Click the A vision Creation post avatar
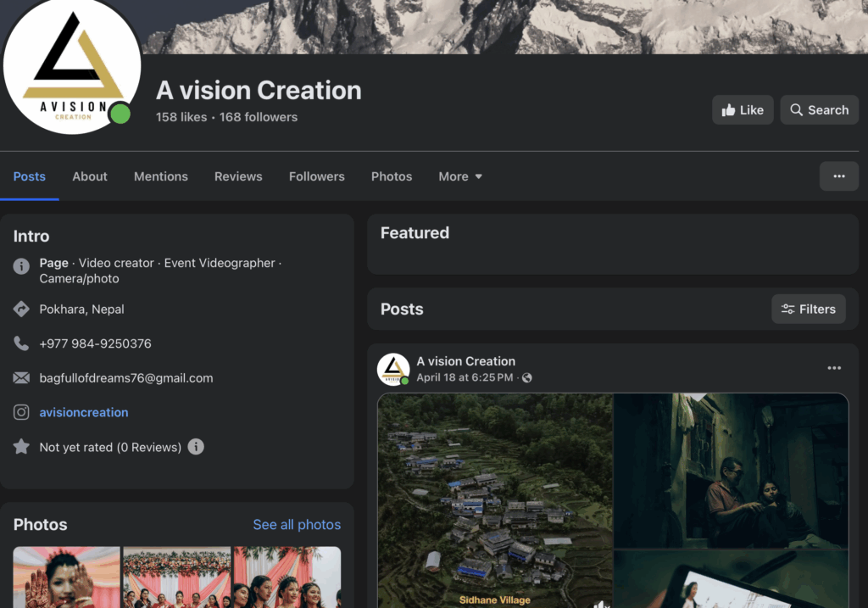The height and width of the screenshot is (608, 868). (393, 370)
